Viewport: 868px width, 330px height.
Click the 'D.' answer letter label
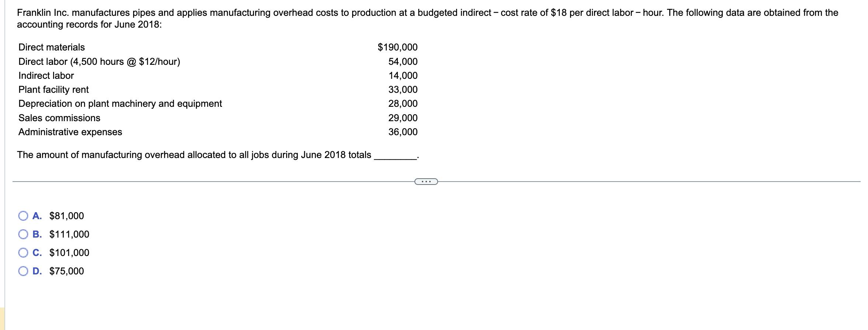pos(37,271)
